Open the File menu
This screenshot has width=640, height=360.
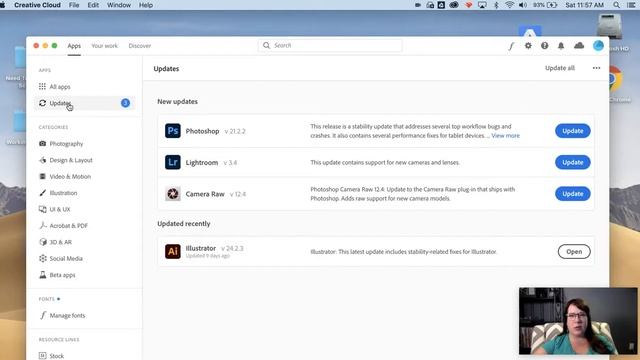[x=74, y=5]
